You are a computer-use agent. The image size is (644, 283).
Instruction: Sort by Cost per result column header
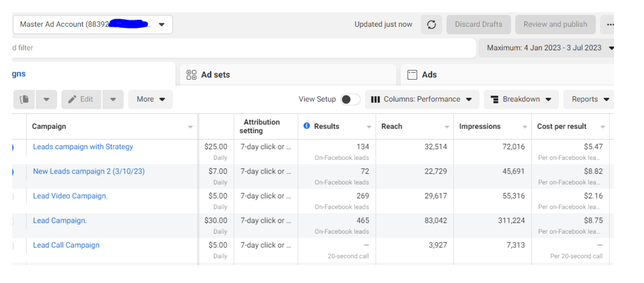[562, 127]
